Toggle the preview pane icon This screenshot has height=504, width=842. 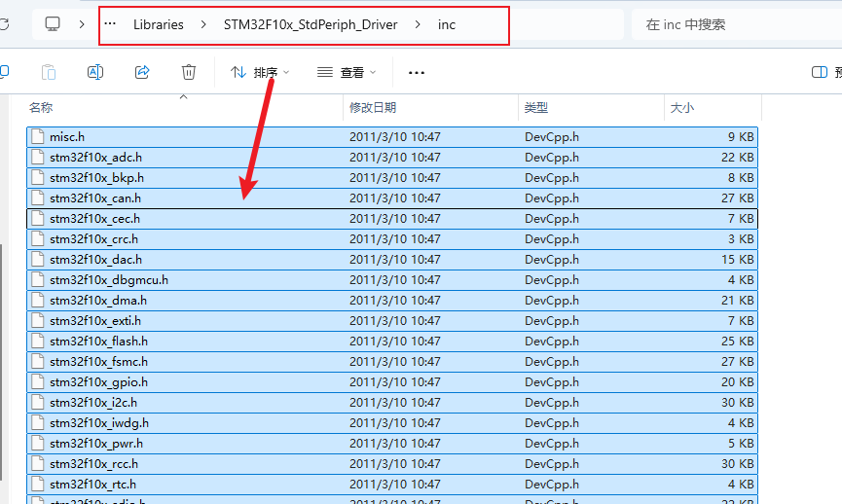820,72
